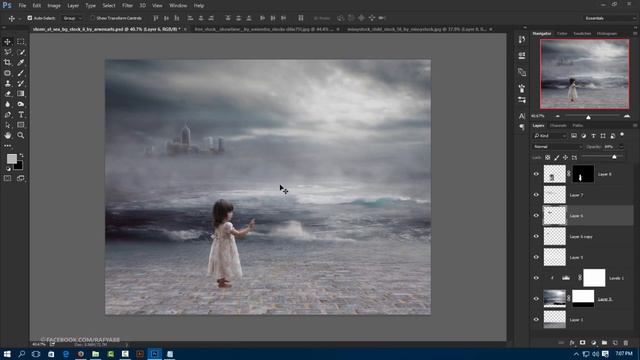Select the Rectangular Marquee tool

click(21, 42)
